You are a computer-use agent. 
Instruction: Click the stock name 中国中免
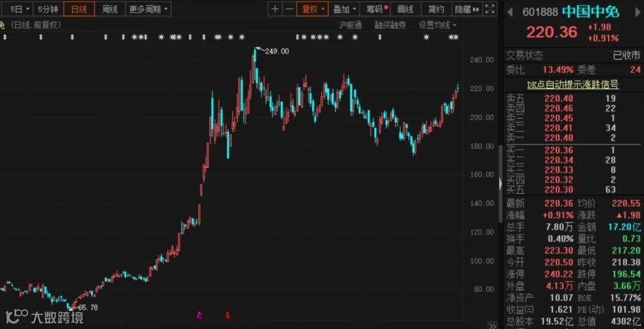(x=590, y=12)
